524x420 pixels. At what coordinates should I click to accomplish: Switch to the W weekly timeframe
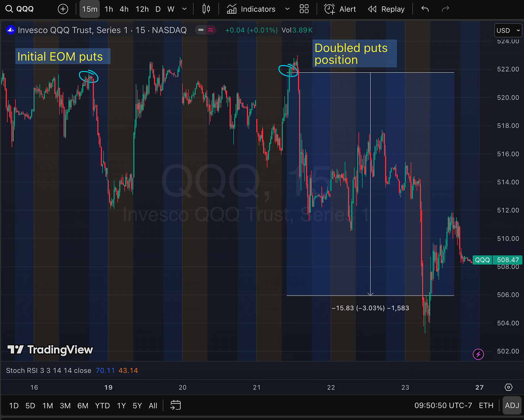tap(171, 9)
